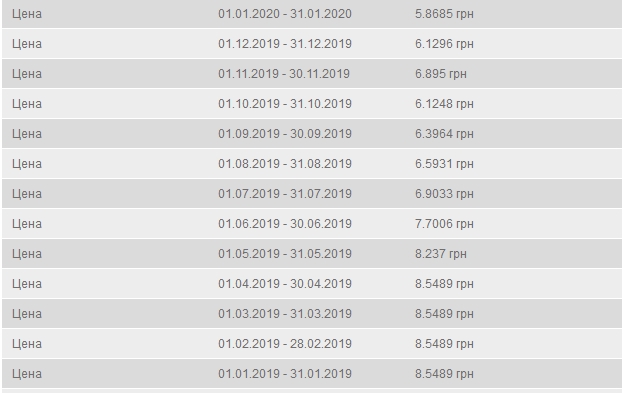The image size is (623, 393).
Task: Select the 01.04.2019 - 30.04.2019 date range
Action: coord(285,284)
